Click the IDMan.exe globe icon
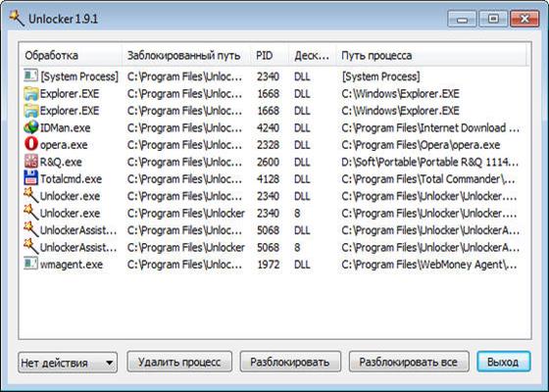 (30, 127)
